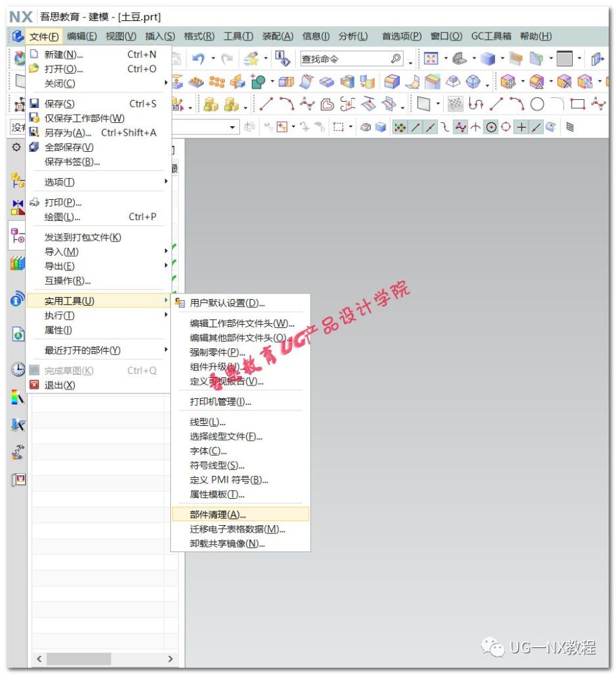The width and height of the screenshot is (616, 675).
Task: Open the 插入(S) menu
Action: 160,36
